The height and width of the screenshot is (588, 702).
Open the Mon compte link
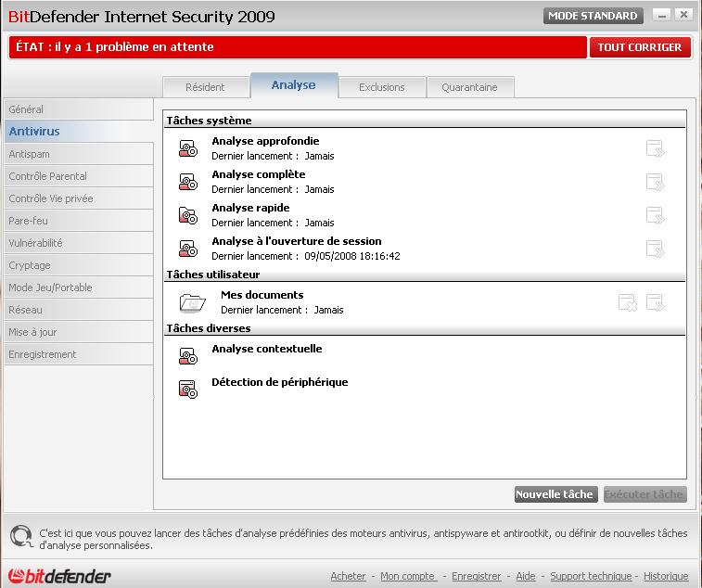(408, 576)
